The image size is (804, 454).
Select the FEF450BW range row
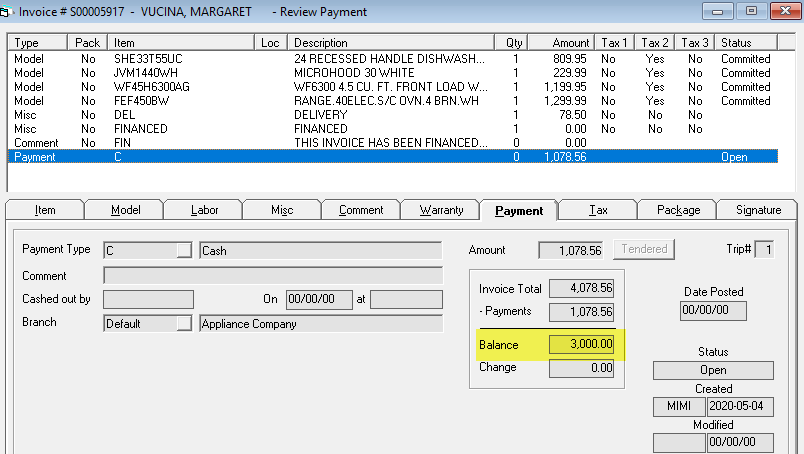[393, 101]
